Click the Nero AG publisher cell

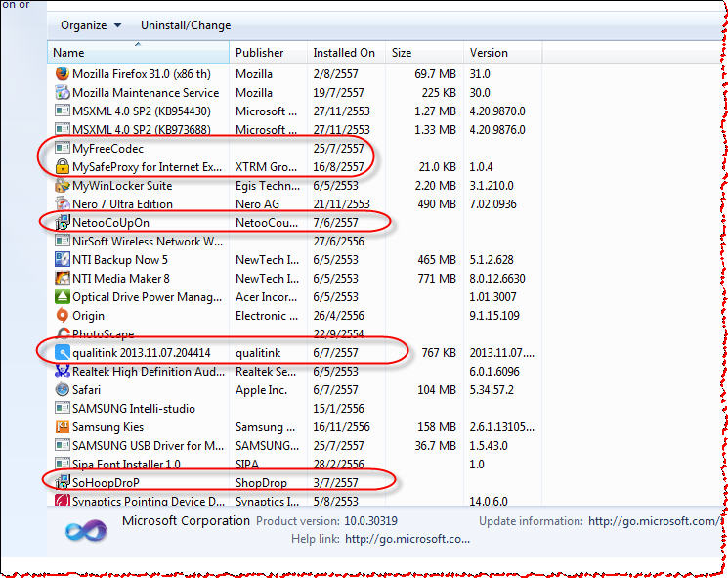257,204
